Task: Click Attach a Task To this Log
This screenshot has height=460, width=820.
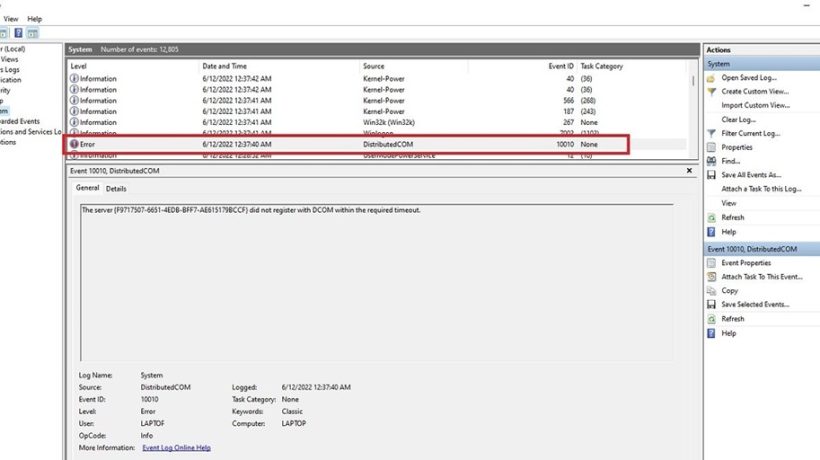Action: [x=761, y=189]
